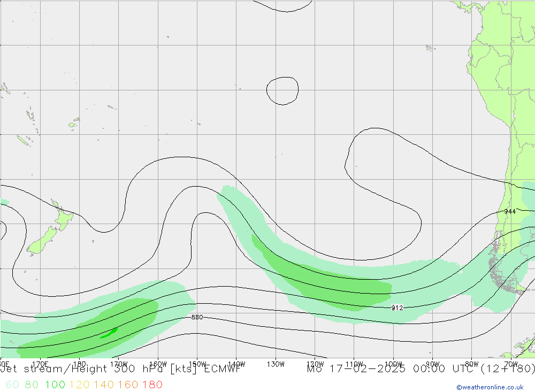The image size is (535, 392).
Task: Click the 170W longitude label
Action: 119,364
